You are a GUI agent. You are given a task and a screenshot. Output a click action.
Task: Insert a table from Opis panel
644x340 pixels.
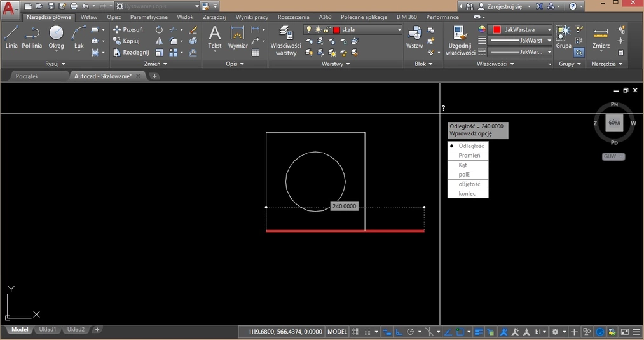click(256, 53)
